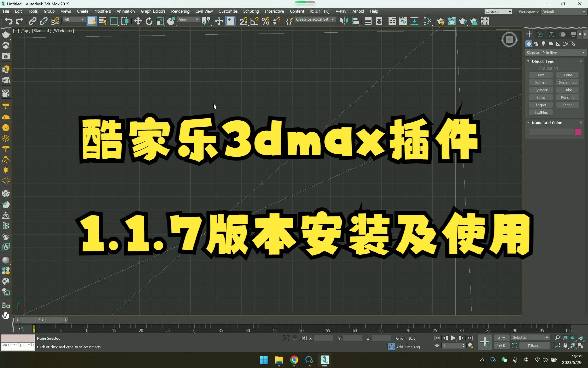
Task: Go to start of animation
Action: (437, 338)
